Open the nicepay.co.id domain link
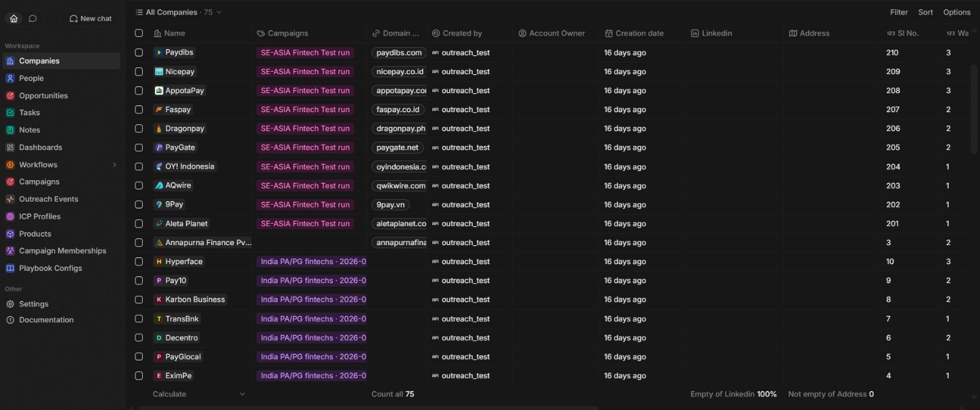 [x=400, y=72]
